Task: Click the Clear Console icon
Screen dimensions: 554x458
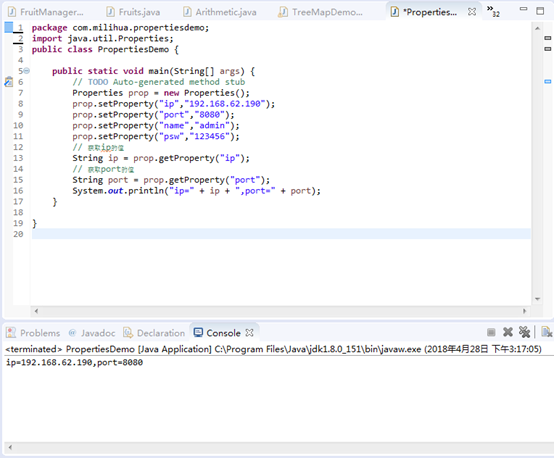Action: click(x=547, y=332)
